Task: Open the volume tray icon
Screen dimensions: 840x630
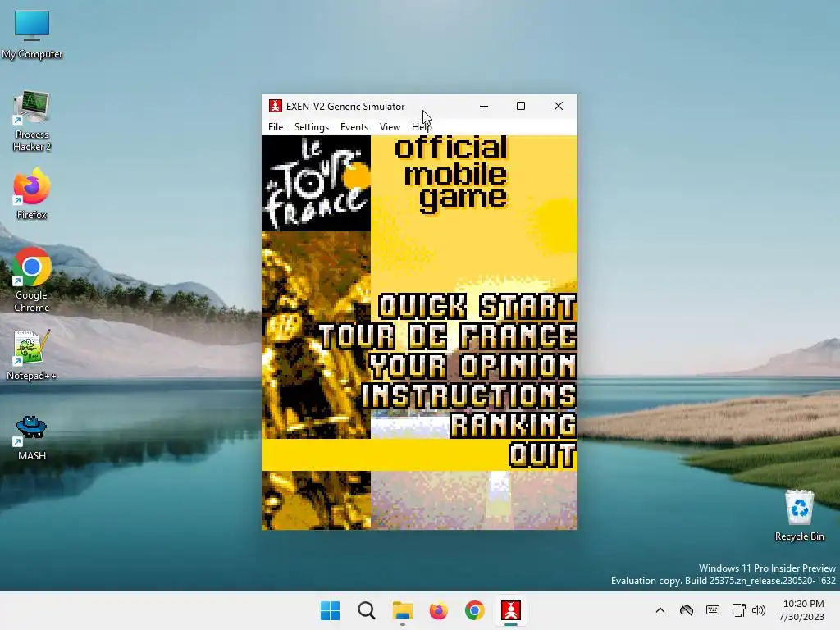Action: click(759, 610)
